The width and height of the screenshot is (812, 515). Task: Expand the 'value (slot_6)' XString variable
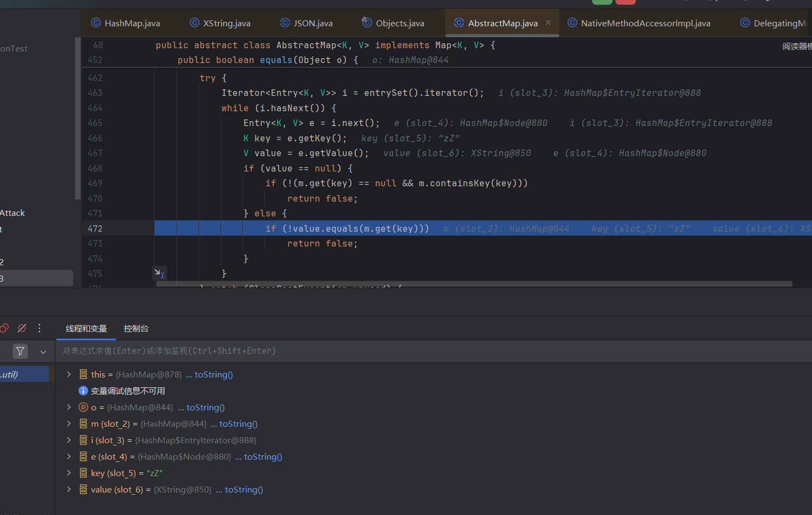pos(69,489)
